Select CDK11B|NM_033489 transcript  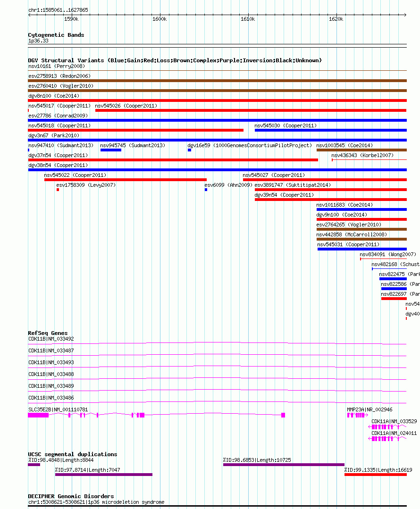click(217, 390)
